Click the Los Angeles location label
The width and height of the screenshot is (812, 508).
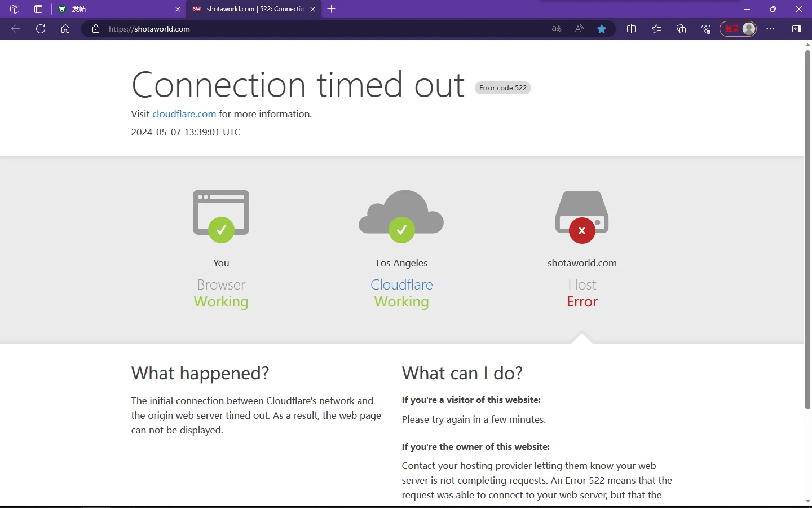(x=401, y=263)
